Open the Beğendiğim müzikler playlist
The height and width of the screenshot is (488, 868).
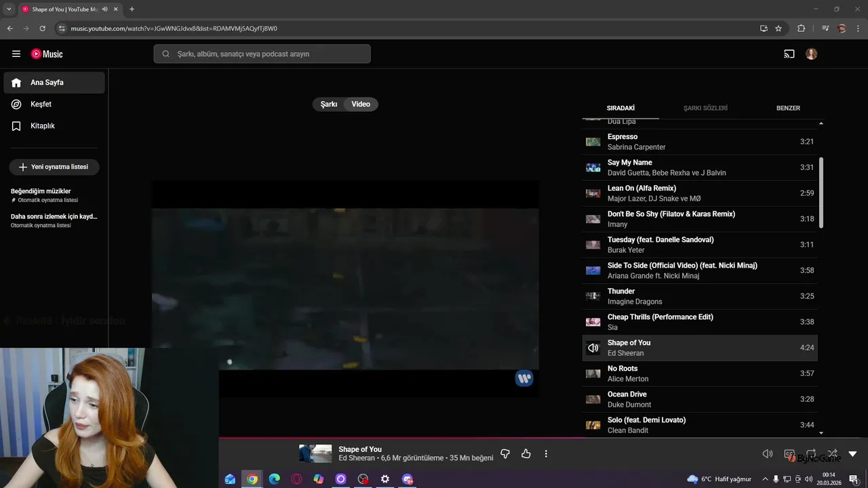tap(54, 195)
